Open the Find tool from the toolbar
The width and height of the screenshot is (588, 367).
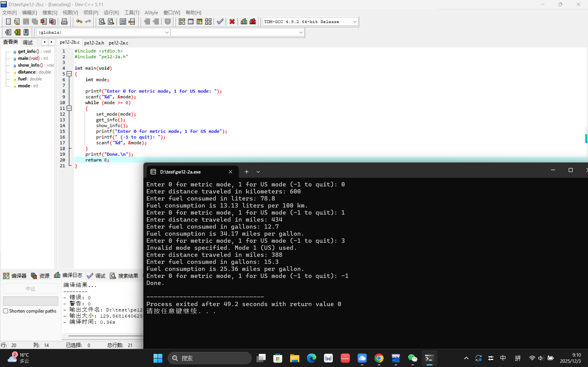[x=102, y=21]
